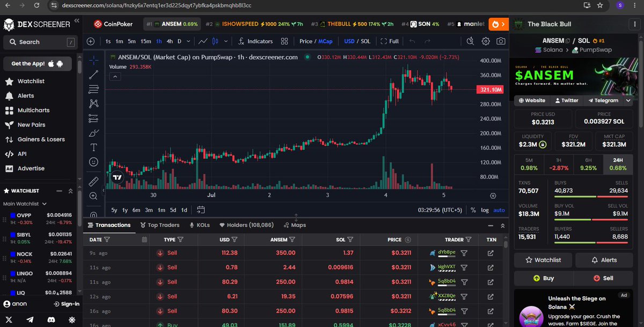The width and height of the screenshot is (644, 327).
Task: Collapse the left sidebar with double chevron
Action: 76,21
